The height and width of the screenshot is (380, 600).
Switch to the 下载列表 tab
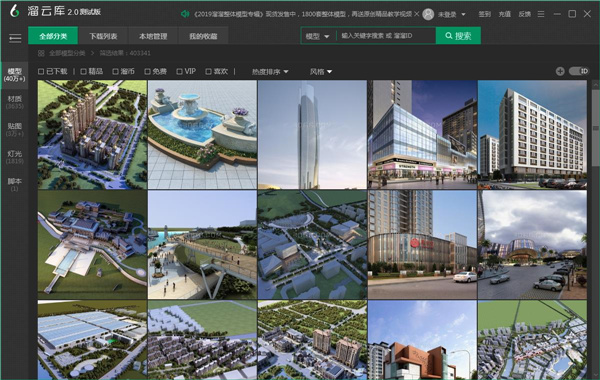tap(103, 36)
